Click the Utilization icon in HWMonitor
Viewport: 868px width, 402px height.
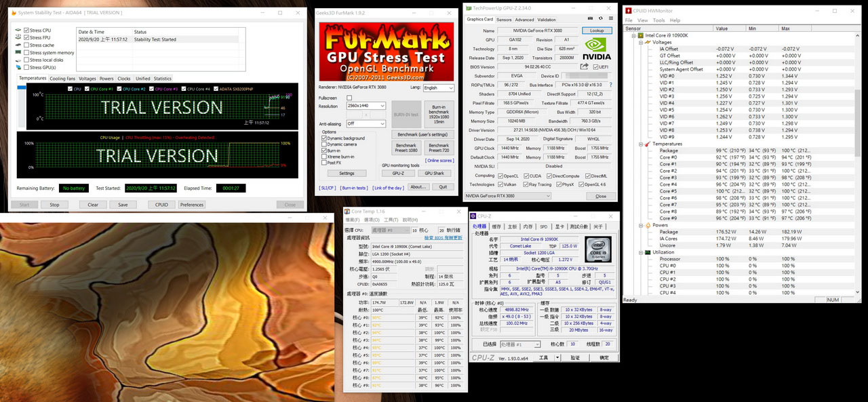(648, 252)
